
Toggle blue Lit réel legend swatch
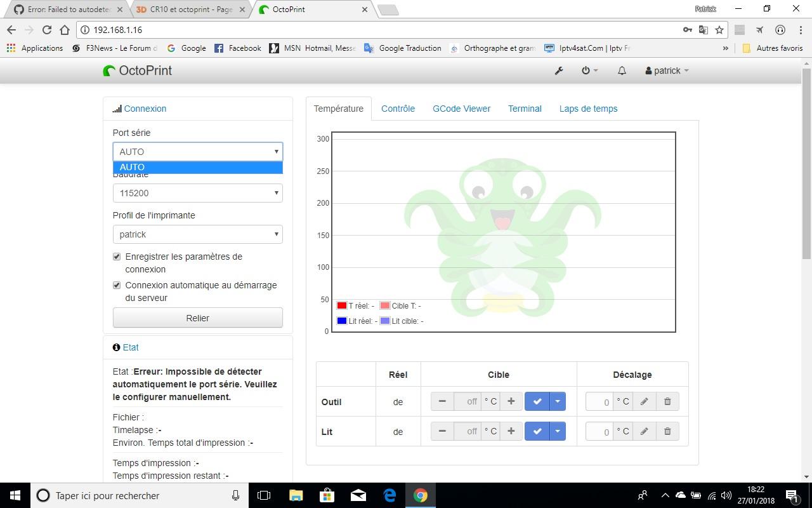(x=342, y=321)
